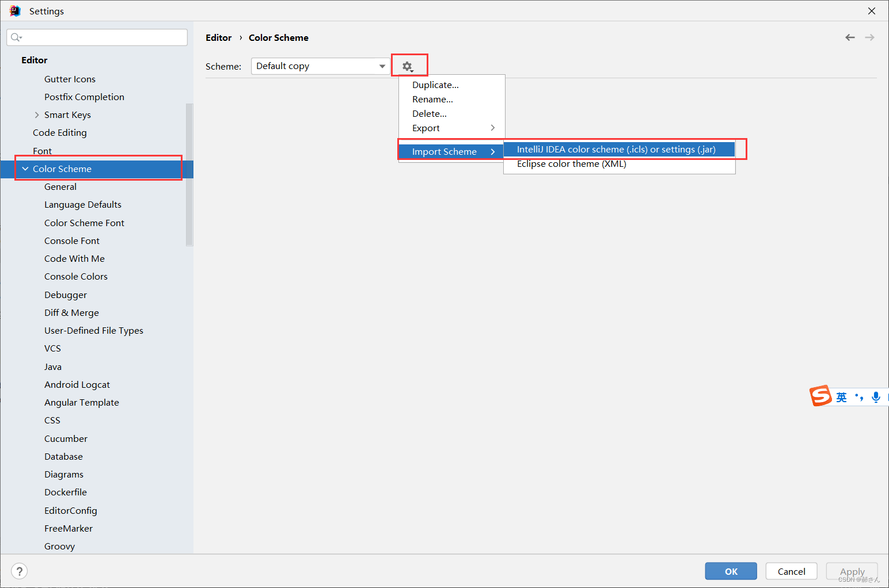Select Color Scheme in the tree

pyautogui.click(x=62, y=169)
